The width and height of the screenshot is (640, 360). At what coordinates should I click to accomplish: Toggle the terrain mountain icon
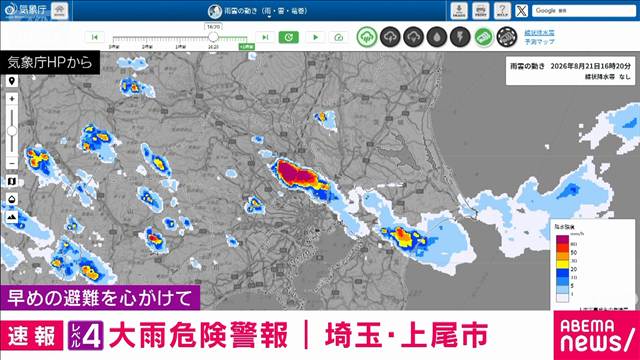pos(12,217)
